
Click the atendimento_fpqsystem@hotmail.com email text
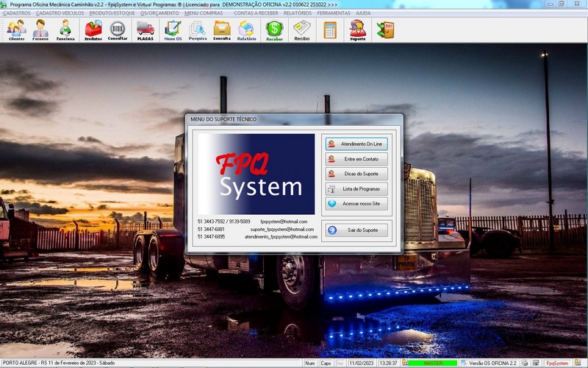click(281, 236)
